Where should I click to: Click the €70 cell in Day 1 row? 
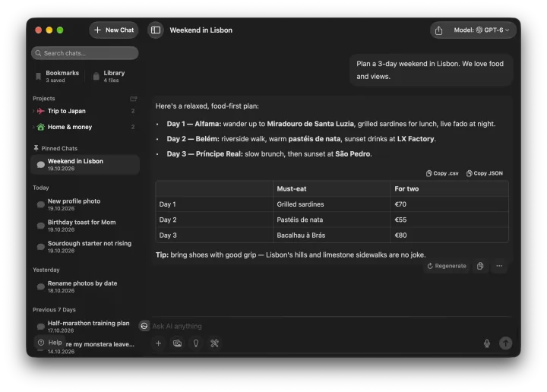click(x=450, y=204)
